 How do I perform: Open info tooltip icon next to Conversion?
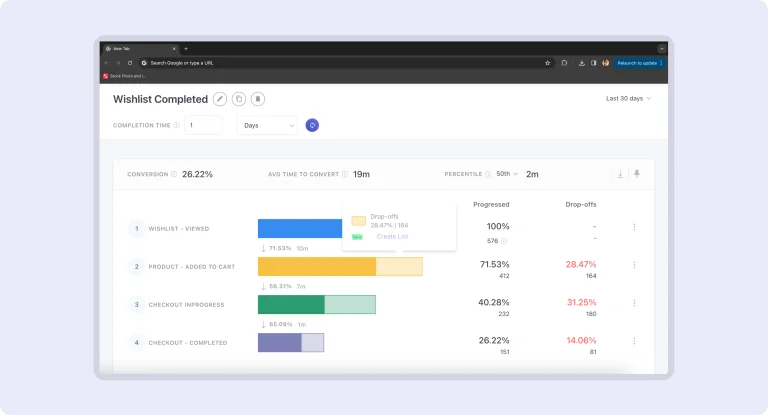point(174,174)
